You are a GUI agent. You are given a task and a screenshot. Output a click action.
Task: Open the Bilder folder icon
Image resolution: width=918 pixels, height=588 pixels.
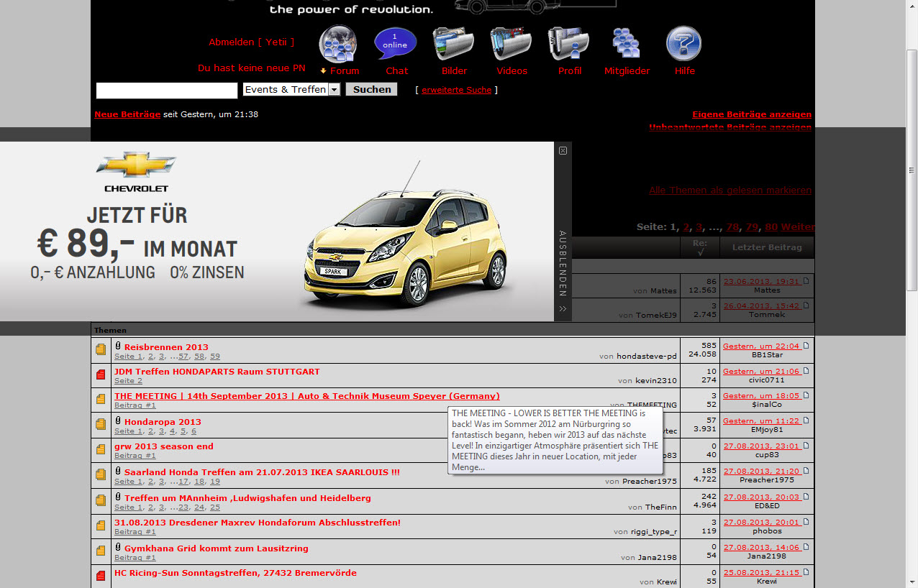click(x=453, y=44)
